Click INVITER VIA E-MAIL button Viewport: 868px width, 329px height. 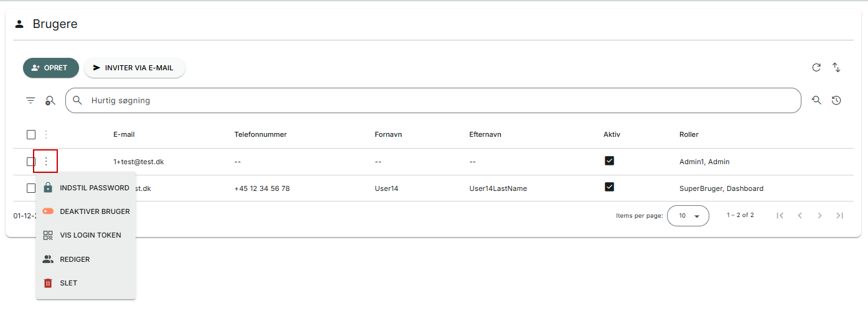coord(134,68)
